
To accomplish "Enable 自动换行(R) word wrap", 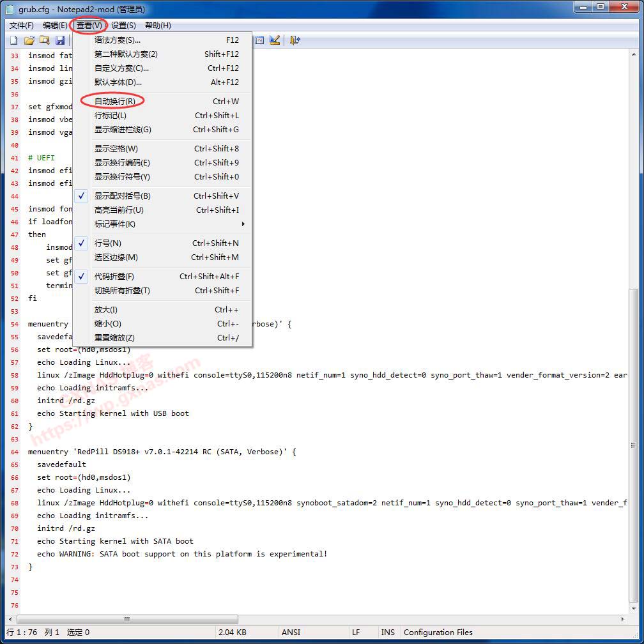I will pyautogui.click(x=115, y=102).
